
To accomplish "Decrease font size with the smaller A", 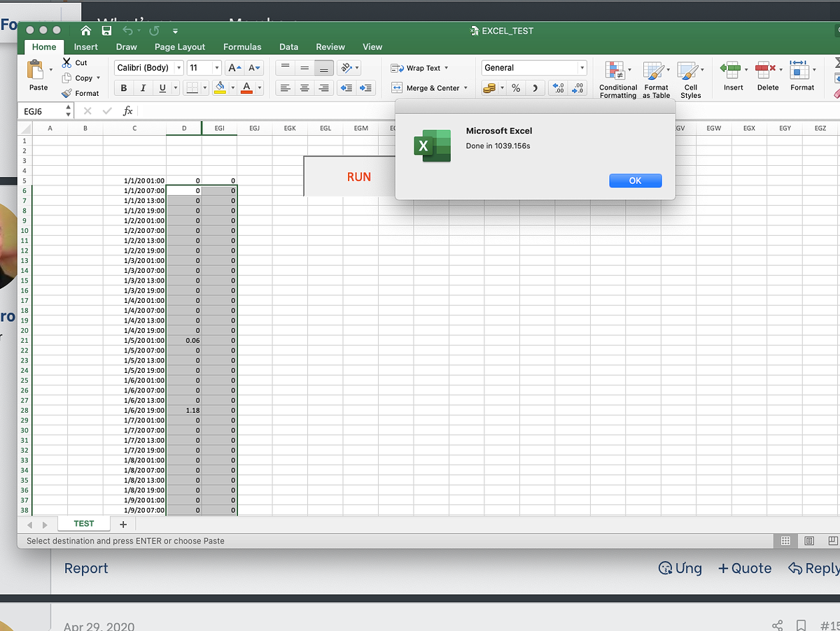I will click(254, 68).
